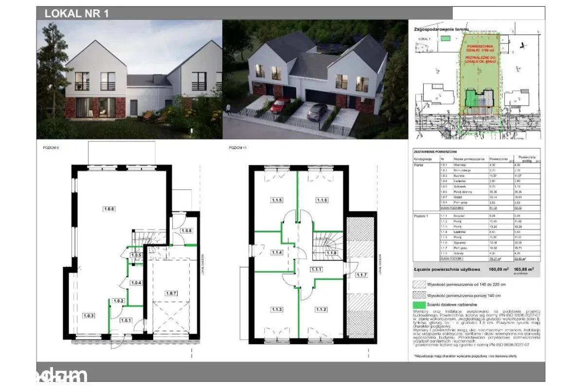Click the diagonal hatch legend icon for 140–220 cm
Screen dimensions: 588x387
tap(419, 285)
